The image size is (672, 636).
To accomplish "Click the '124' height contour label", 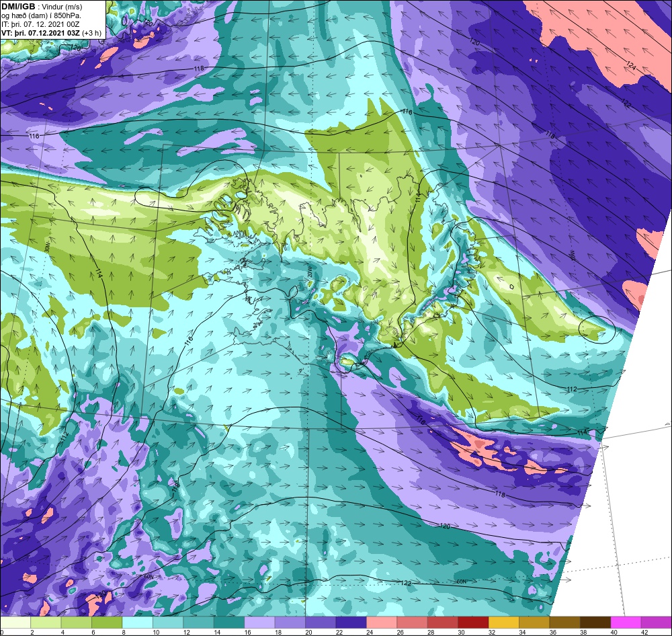I will pos(630,65).
